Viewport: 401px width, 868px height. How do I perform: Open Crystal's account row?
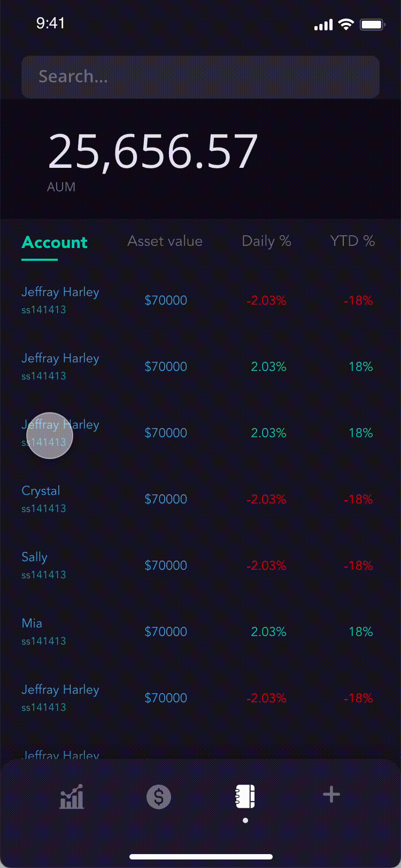41,491
